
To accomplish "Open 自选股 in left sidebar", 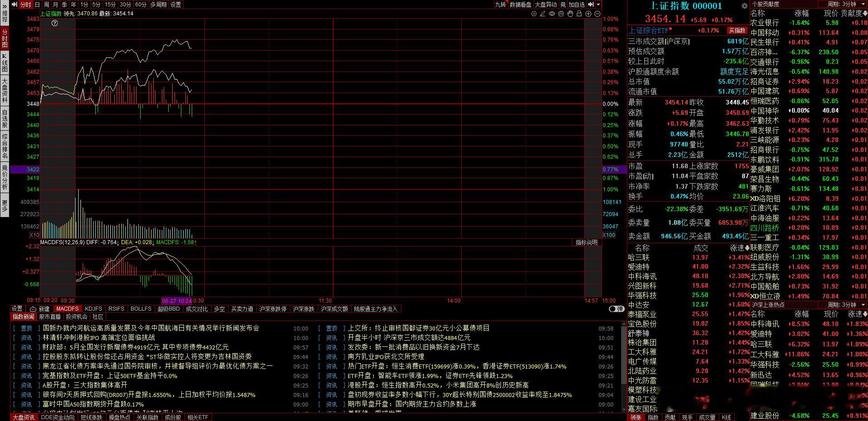I will (5, 118).
